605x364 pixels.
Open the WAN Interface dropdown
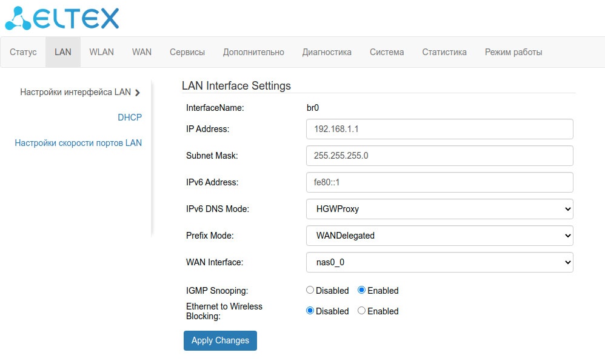[440, 262]
